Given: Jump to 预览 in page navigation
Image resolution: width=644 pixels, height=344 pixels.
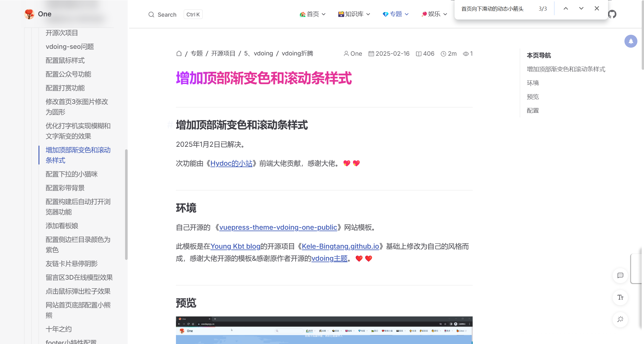Looking at the screenshot, I should (533, 97).
